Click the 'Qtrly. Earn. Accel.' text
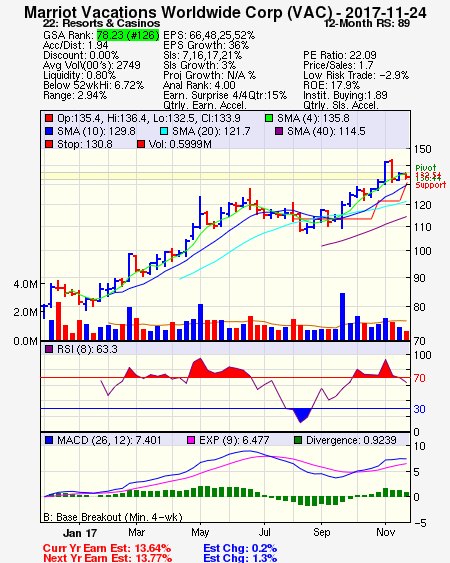This screenshot has width=450, height=563. click(205, 106)
